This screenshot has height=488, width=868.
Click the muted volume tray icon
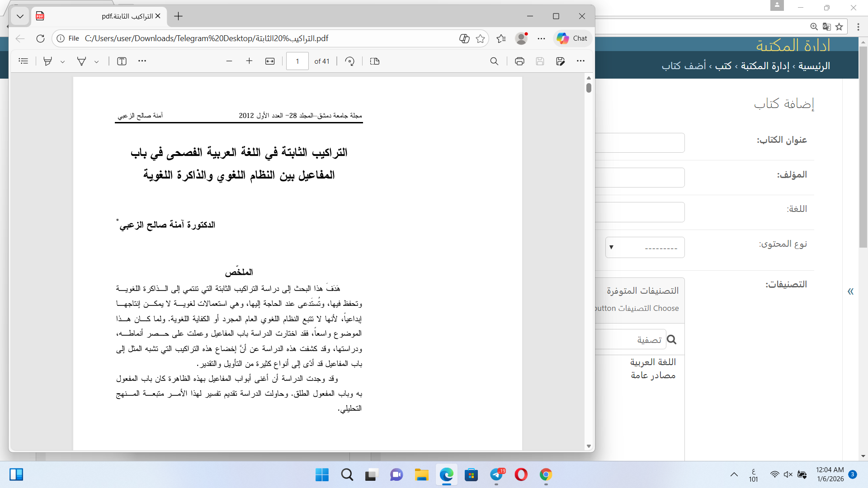pos(788,474)
